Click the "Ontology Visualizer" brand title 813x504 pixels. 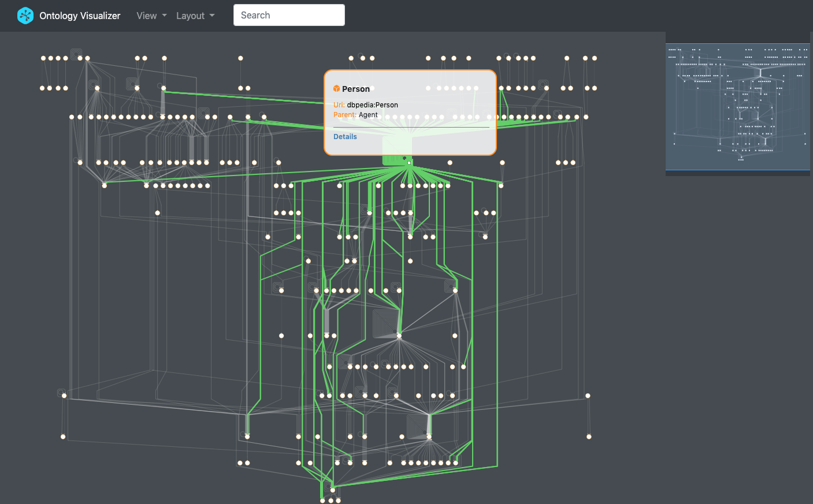coord(80,16)
